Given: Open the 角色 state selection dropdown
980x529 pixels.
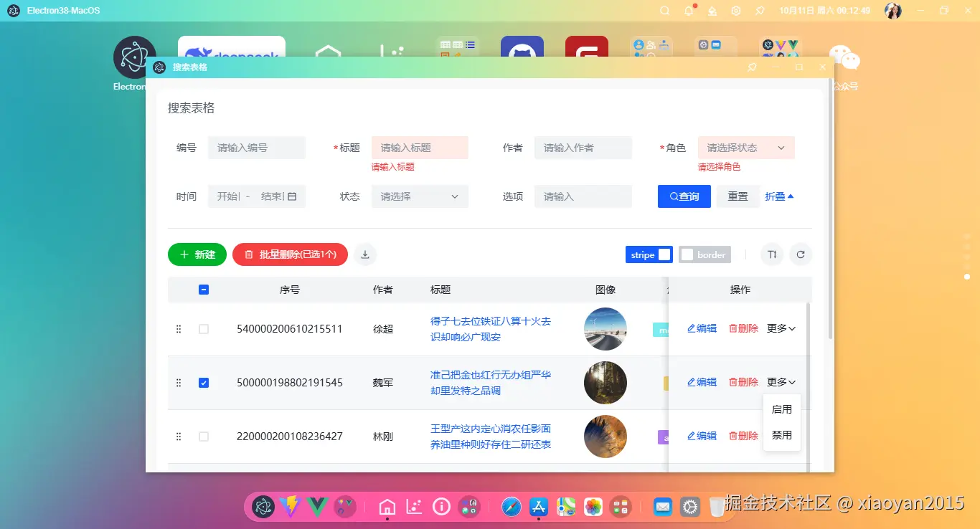Looking at the screenshot, I should [746, 148].
